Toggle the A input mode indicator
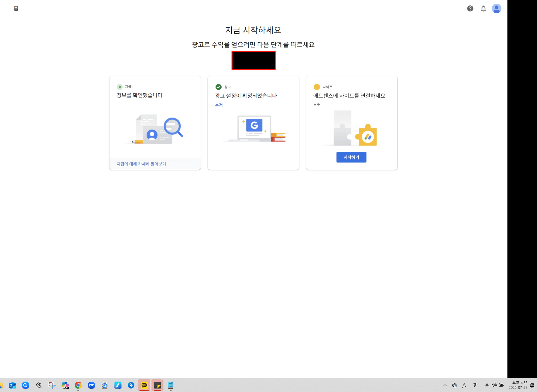Image resolution: width=537 pixels, height=392 pixels. point(464,385)
